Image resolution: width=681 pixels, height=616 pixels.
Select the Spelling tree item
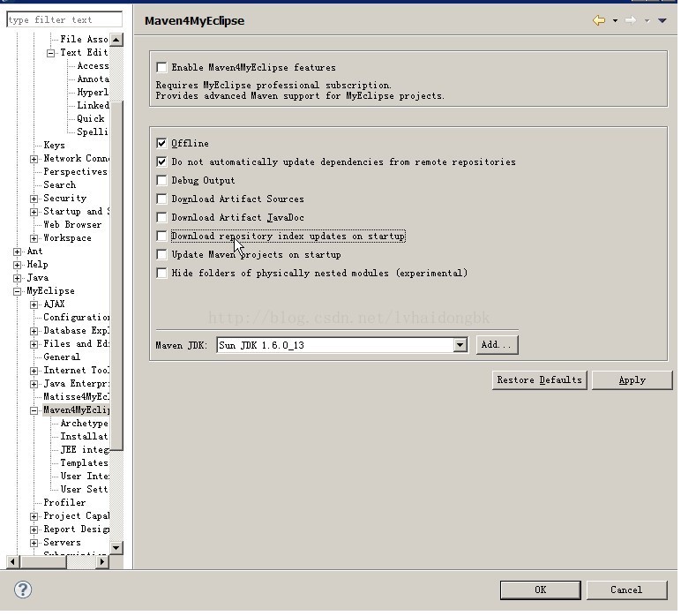pos(93,132)
